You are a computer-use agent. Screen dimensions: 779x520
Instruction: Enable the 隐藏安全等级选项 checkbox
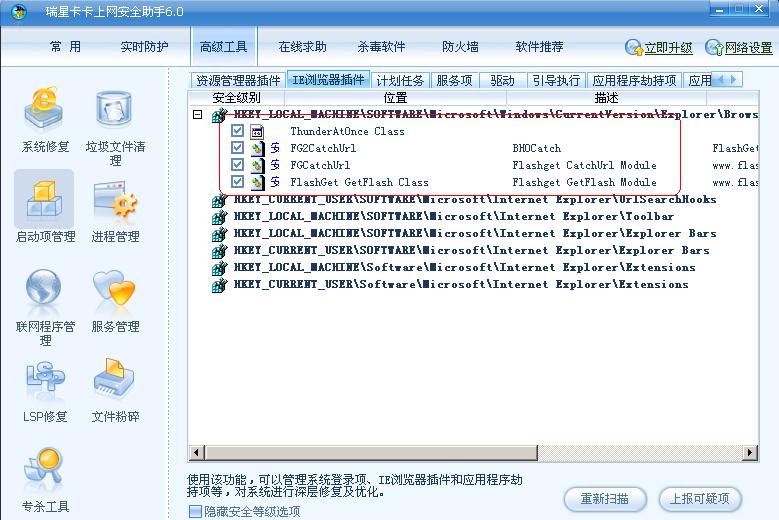[195, 512]
